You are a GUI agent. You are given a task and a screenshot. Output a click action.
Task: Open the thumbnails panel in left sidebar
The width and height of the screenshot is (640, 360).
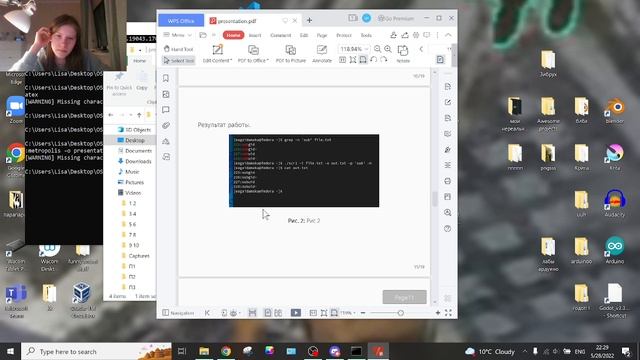click(x=166, y=94)
